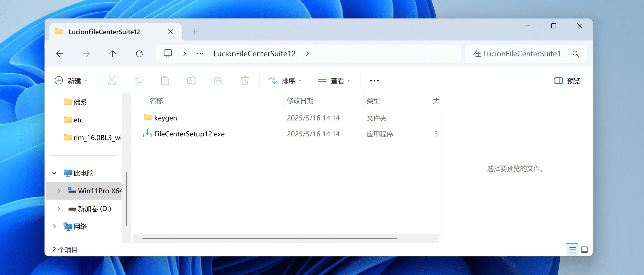Click the Copy icon in toolbar

point(138,81)
